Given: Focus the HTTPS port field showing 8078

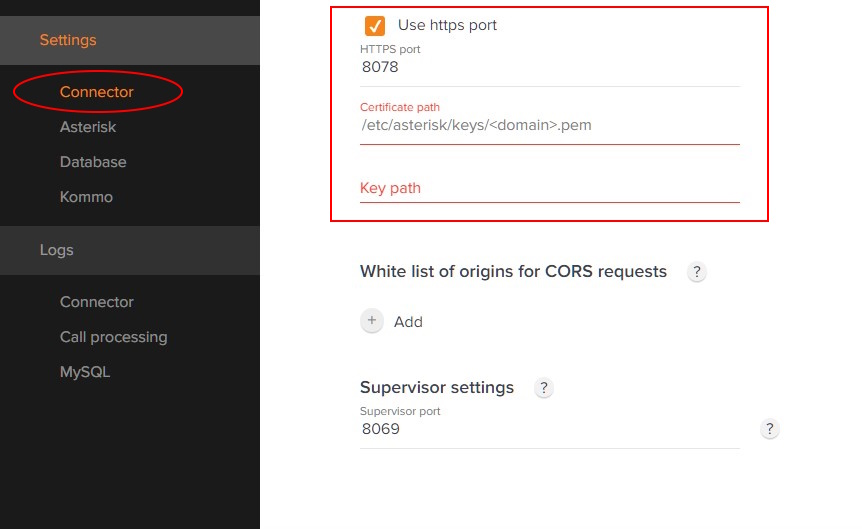Looking at the screenshot, I should coord(549,68).
